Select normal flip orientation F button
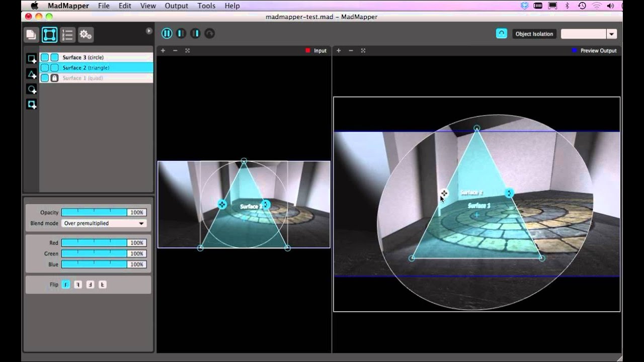This screenshot has width=644, height=362. [x=66, y=285]
